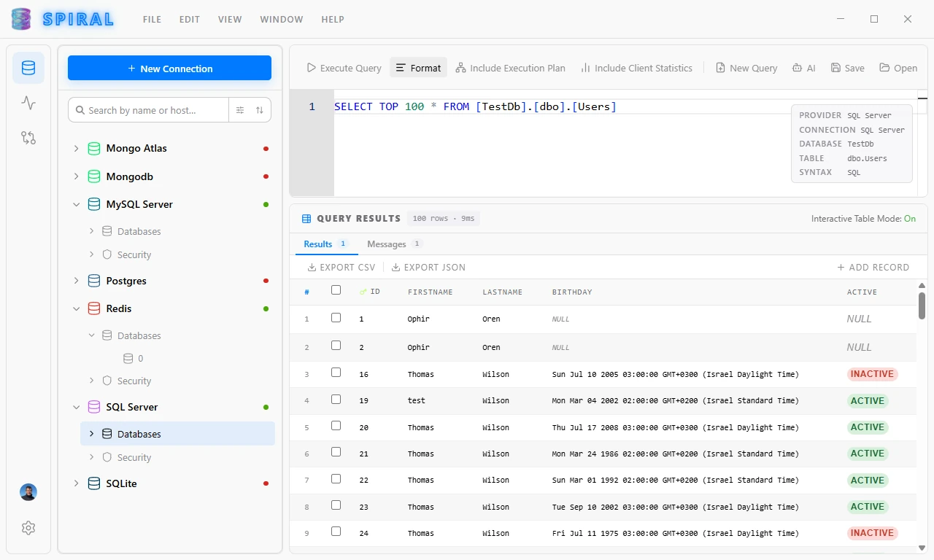Check the row with ID 1
Viewport: 934px width, 560px height.
click(x=336, y=318)
